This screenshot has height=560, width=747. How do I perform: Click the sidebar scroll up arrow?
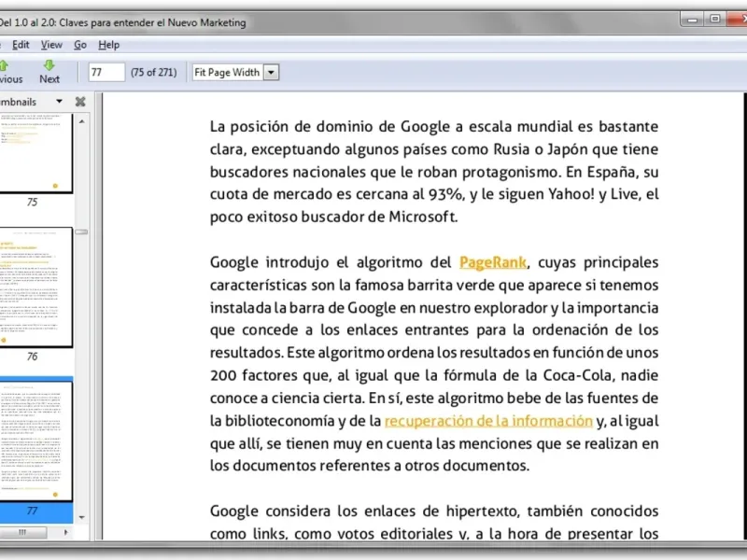[x=82, y=121]
